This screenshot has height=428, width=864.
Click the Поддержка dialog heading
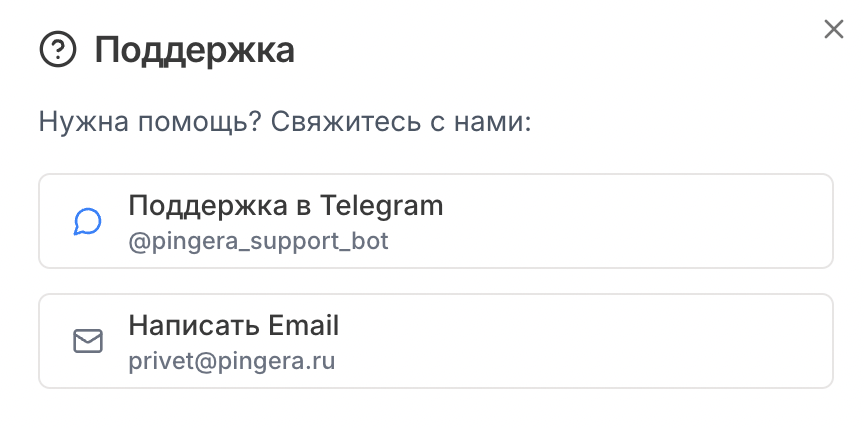coord(195,51)
